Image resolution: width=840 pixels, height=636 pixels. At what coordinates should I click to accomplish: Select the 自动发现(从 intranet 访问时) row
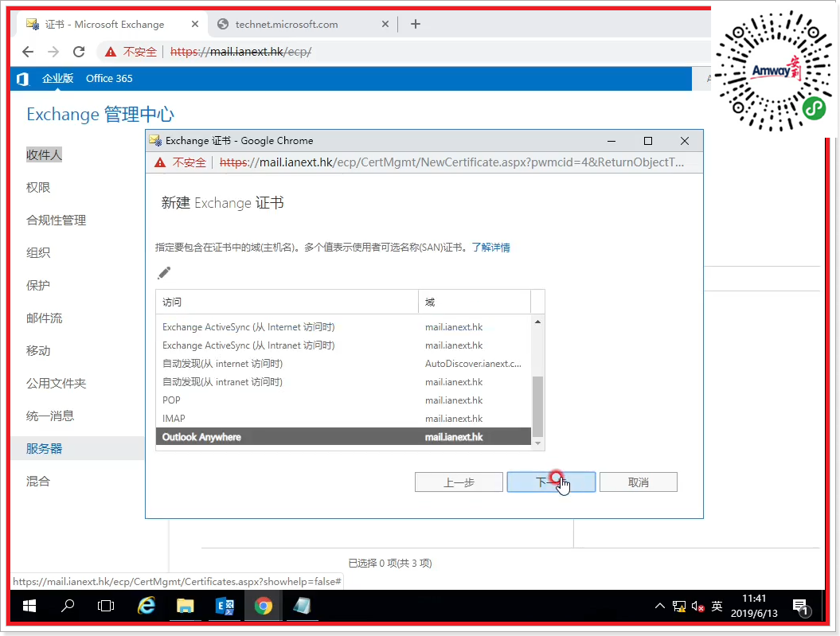click(x=343, y=382)
